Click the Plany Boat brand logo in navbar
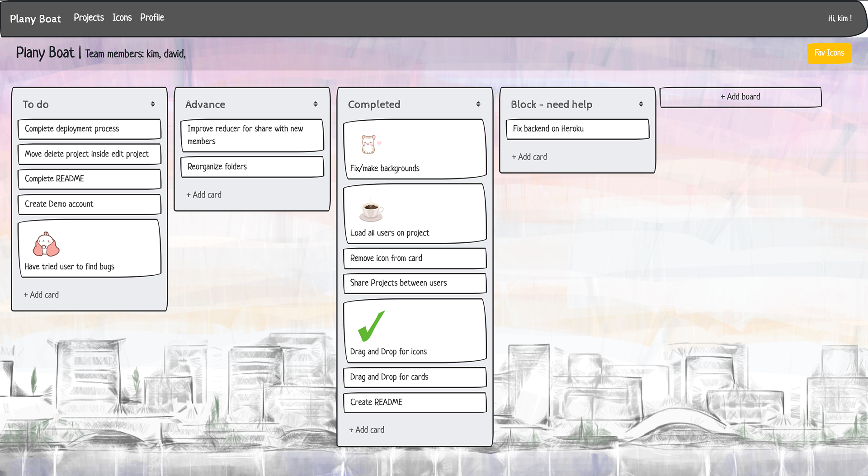 pos(35,19)
